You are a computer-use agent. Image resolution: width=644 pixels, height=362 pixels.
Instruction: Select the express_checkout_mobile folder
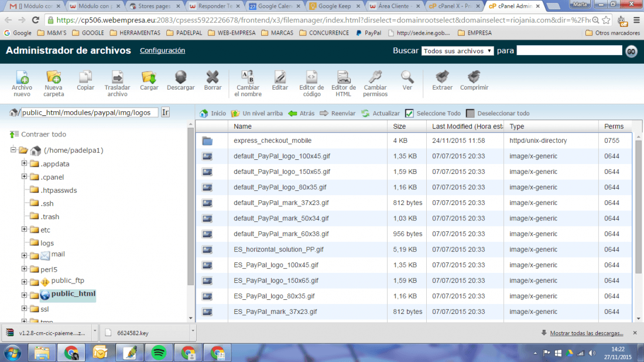click(272, 141)
